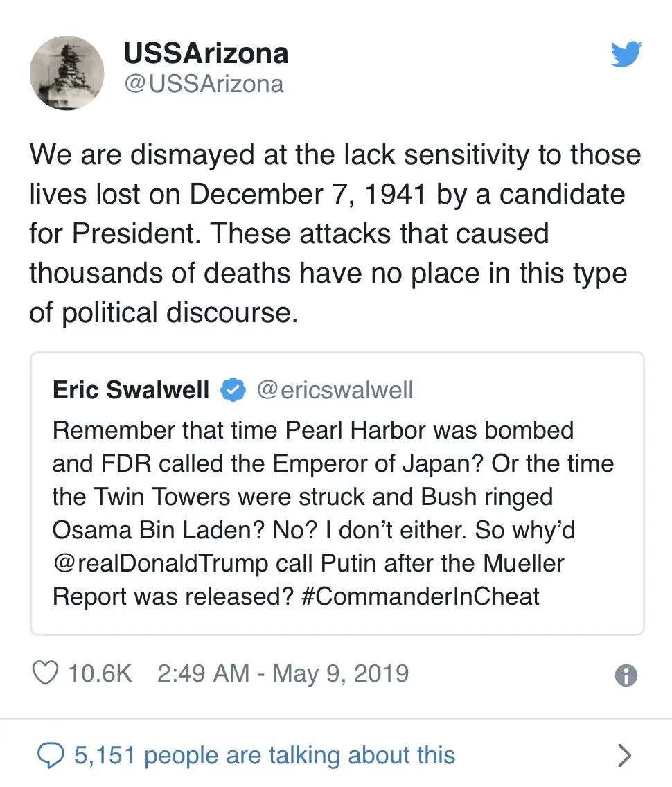672x787 pixels.
Task: Open USSArizona display name profile
Action: 206,53
